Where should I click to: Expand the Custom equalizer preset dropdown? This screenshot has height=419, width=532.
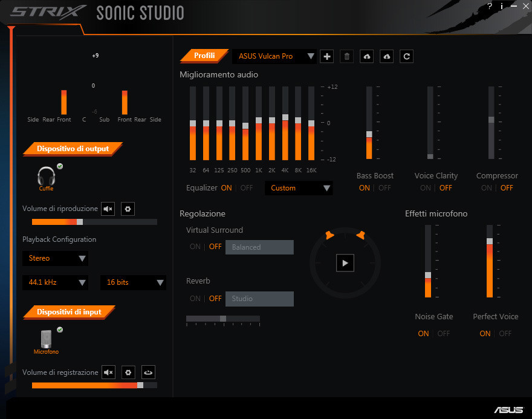point(299,188)
